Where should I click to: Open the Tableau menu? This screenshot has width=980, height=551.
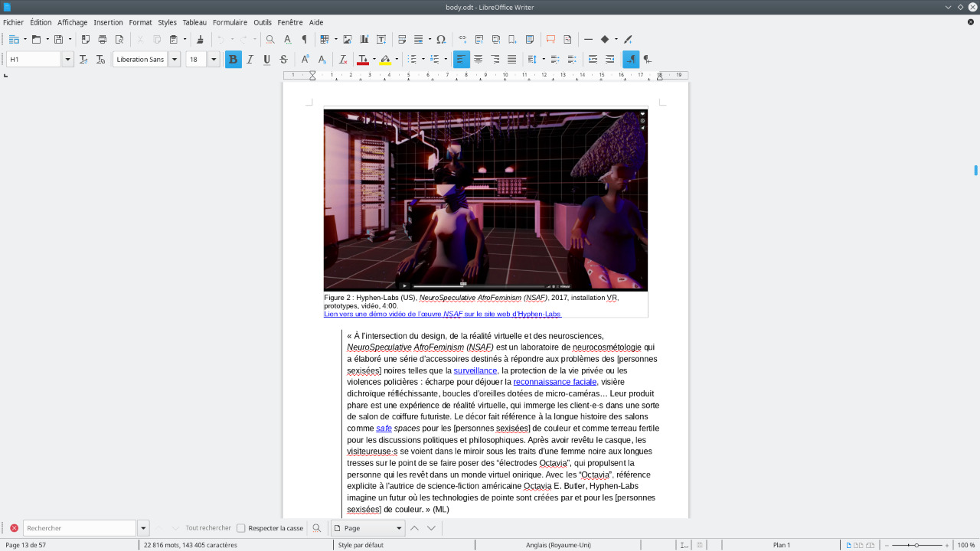[x=194, y=22]
